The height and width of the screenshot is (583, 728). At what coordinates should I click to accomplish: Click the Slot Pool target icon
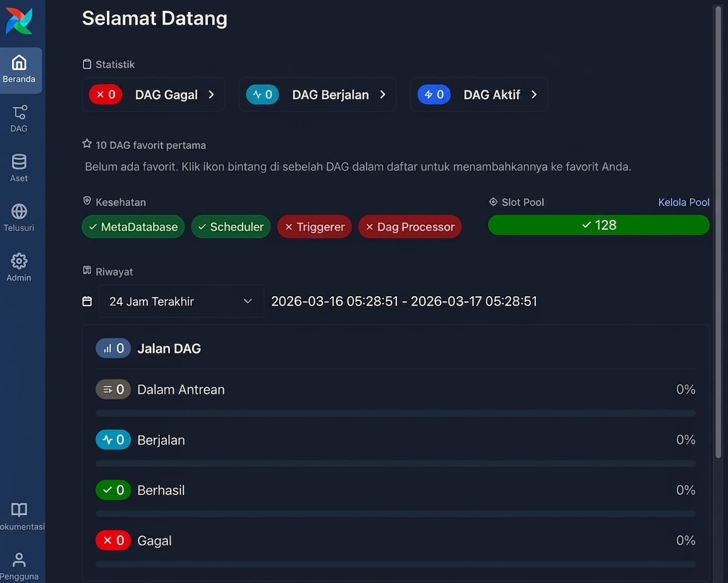click(x=493, y=202)
